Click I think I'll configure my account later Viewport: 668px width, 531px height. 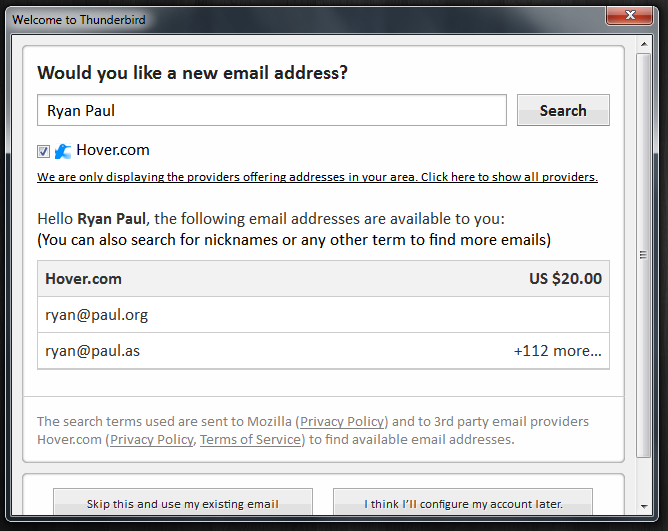[463, 503]
